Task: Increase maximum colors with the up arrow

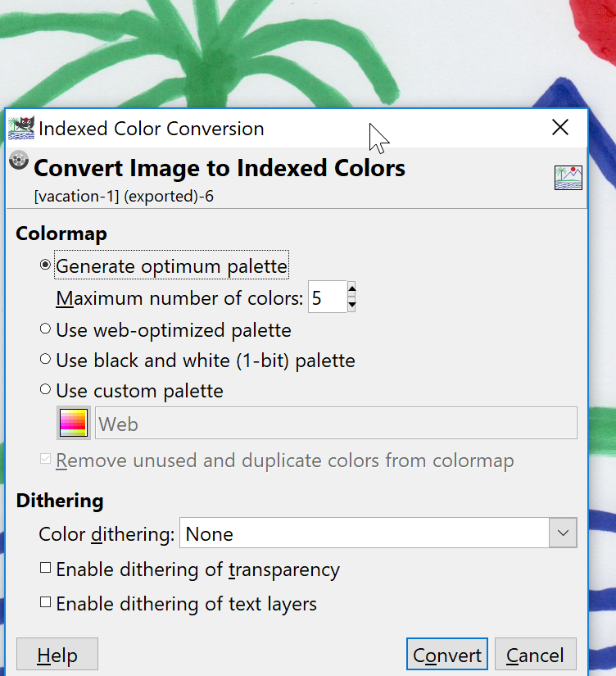Action: pos(351,289)
